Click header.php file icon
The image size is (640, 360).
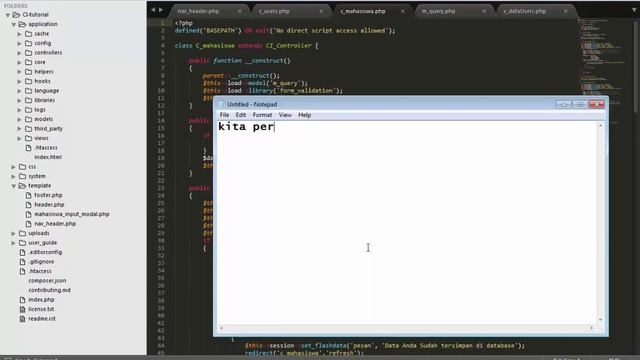click(29, 204)
